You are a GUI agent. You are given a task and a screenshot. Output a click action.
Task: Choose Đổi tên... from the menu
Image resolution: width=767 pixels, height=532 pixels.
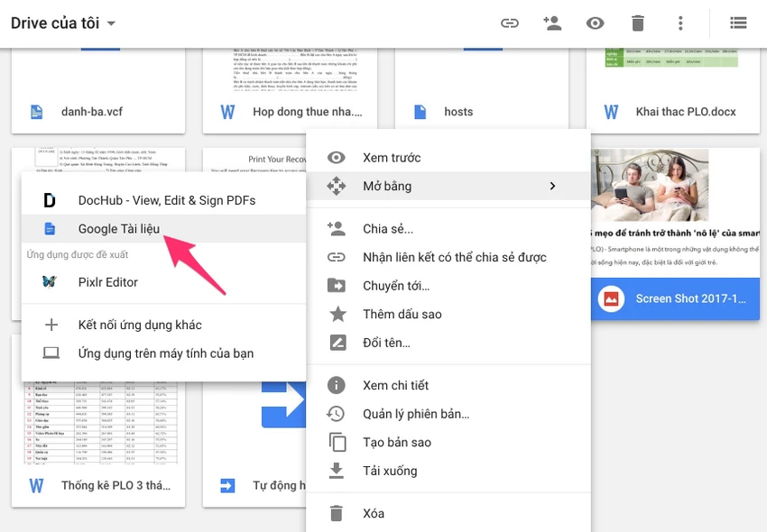[448, 343]
